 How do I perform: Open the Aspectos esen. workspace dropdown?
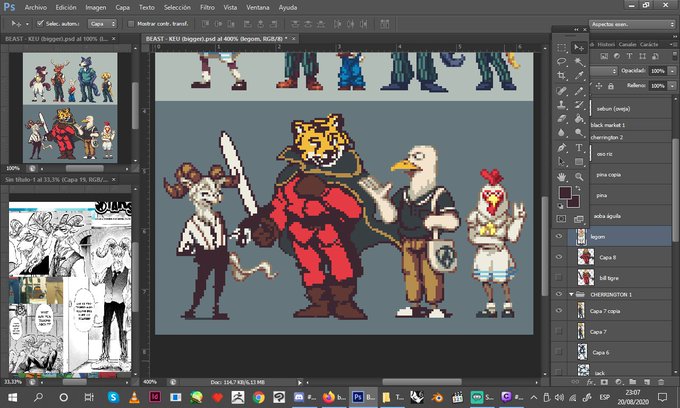click(x=632, y=24)
